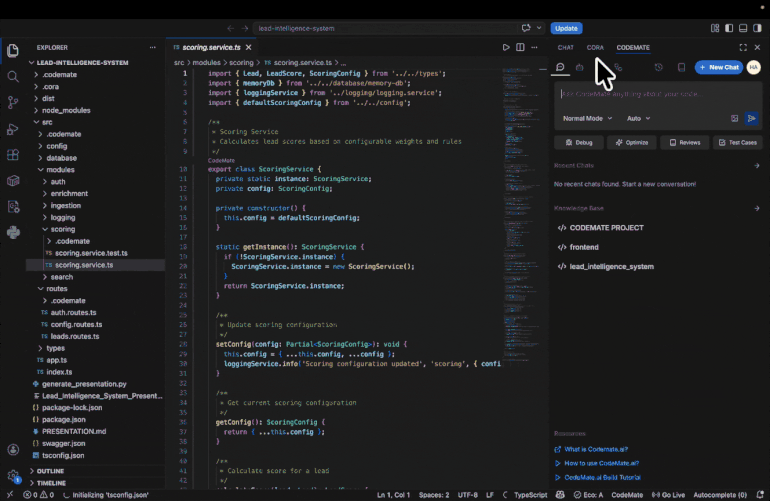Image resolution: width=770 pixels, height=501 pixels.
Task: Open the Python extension icon in activity bar
Action: pyautogui.click(x=13, y=232)
